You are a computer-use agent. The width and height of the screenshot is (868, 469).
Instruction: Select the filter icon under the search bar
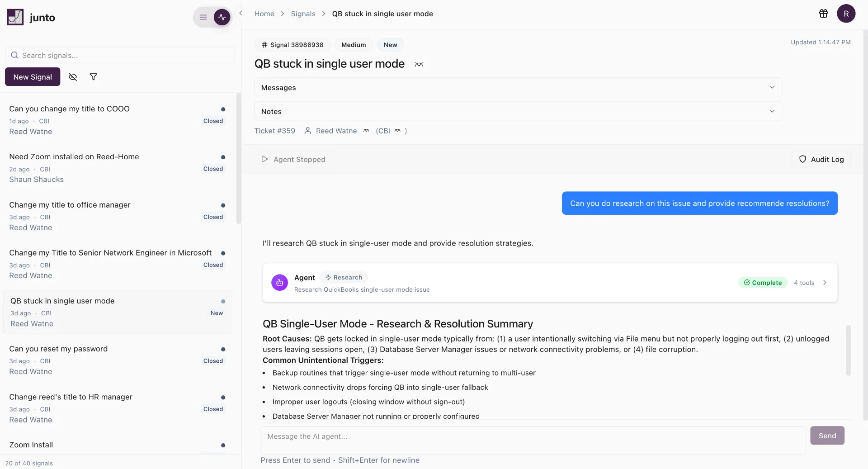click(x=94, y=77)
